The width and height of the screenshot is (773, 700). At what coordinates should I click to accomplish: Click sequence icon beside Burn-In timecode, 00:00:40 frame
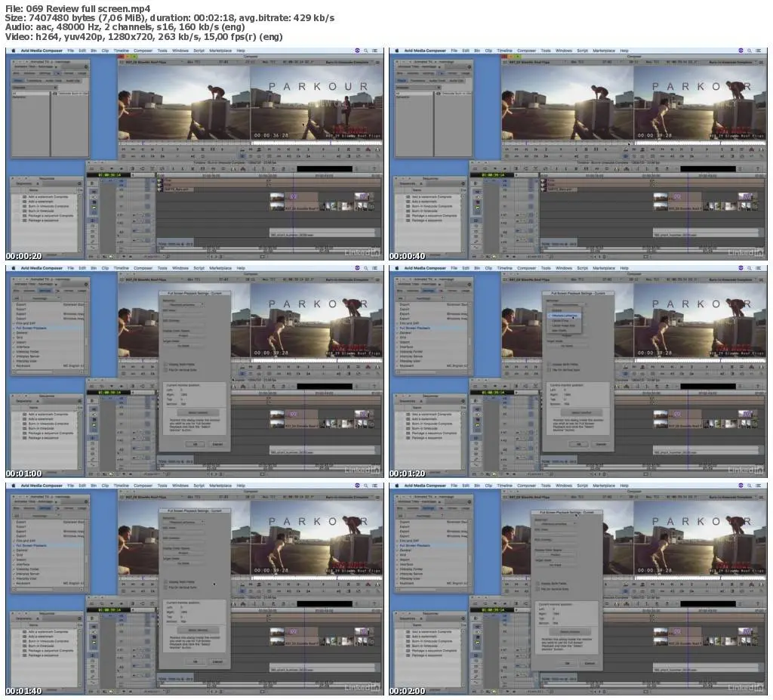(408, 211)
